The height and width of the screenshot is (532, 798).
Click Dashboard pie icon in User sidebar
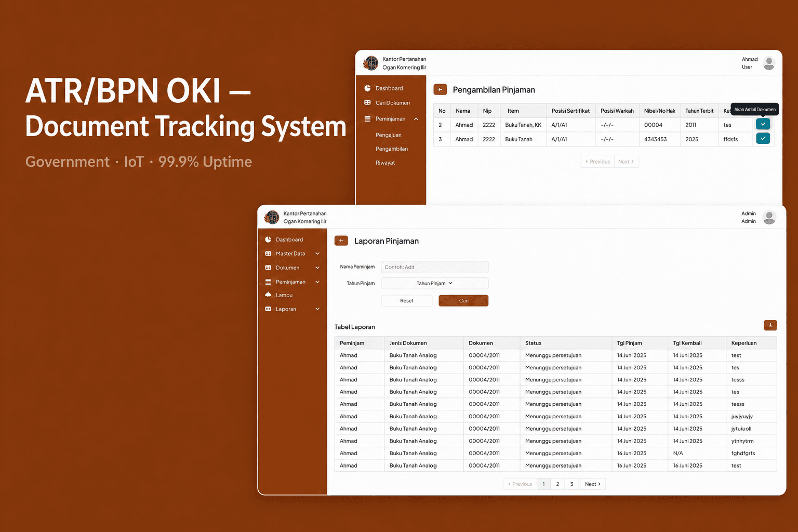(367, 88)
